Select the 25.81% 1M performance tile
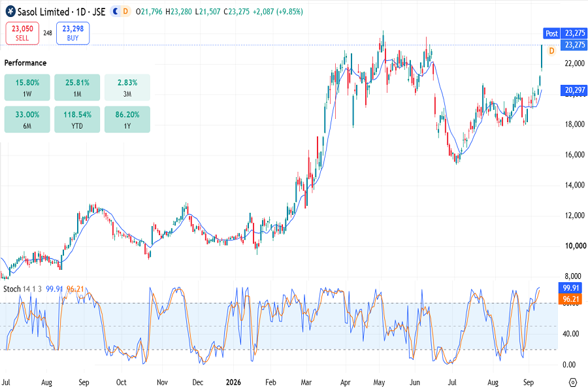Image resolution: width=588 pixels, height=392 pixels. [77, 88]
